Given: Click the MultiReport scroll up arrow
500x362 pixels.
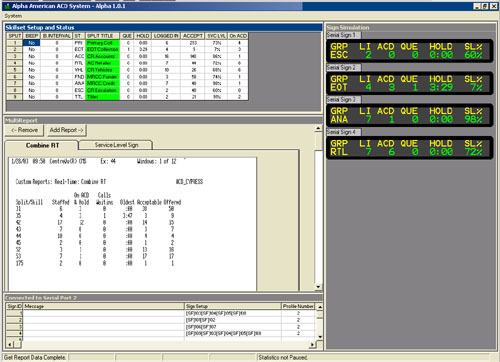Looking at the screenshot, I should (318, 128).
